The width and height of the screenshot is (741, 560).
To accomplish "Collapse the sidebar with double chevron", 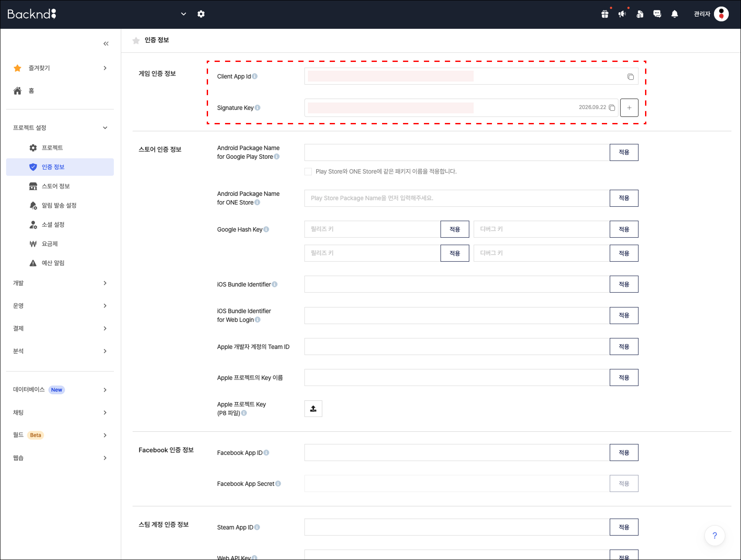I will click(x=106, y=44).
